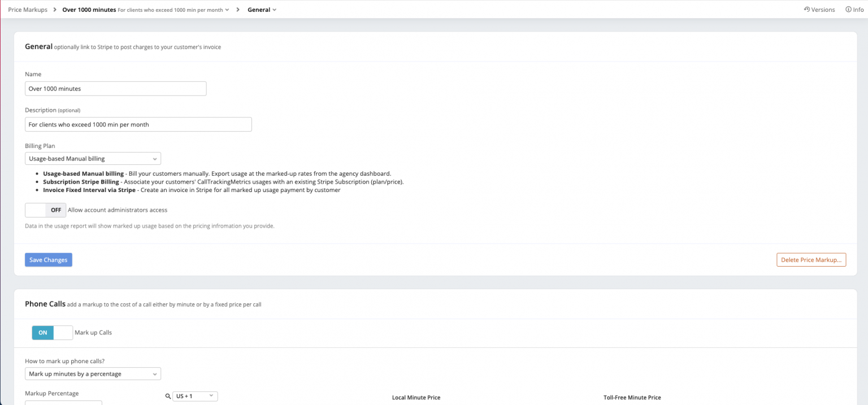Click the Local Minute Price column header

pos(416,398)
